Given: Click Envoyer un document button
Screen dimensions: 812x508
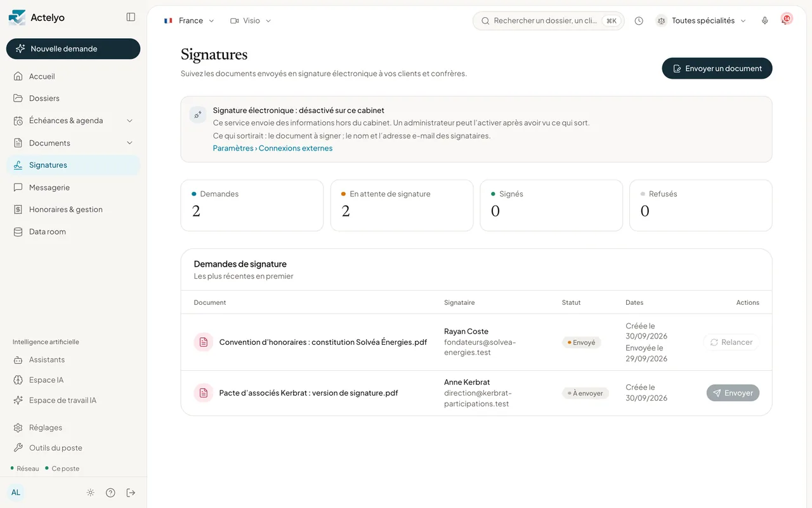Looking at the screenshot, I should click(x=717, y=69).
